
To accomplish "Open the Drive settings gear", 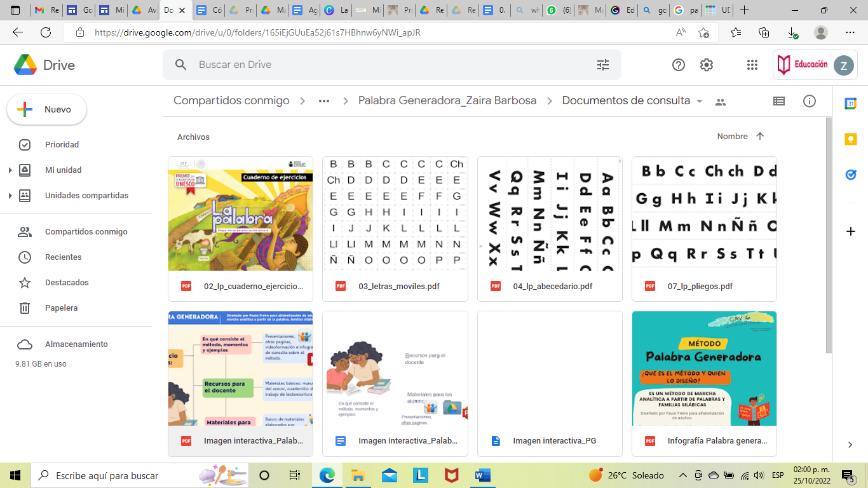I will [707, 65].
